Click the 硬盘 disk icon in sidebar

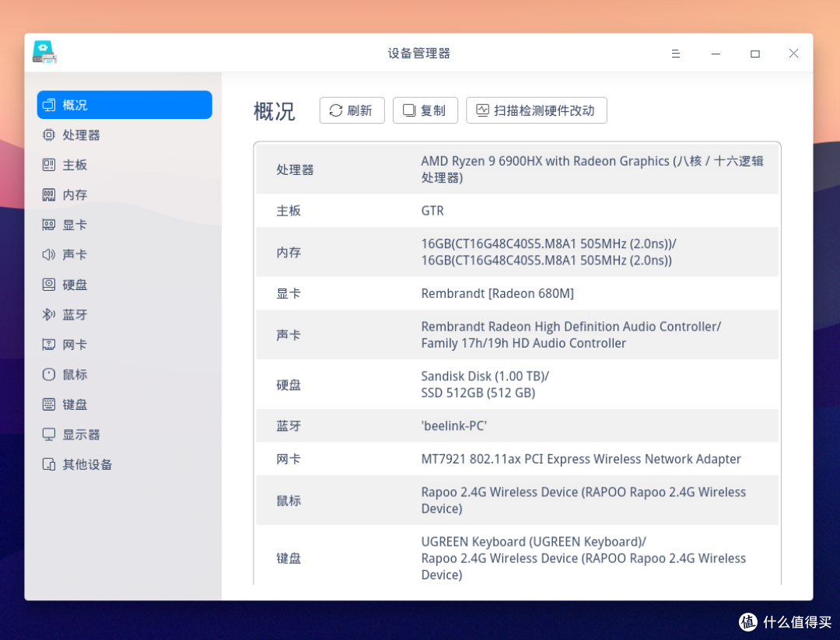(x=49, y=285)
